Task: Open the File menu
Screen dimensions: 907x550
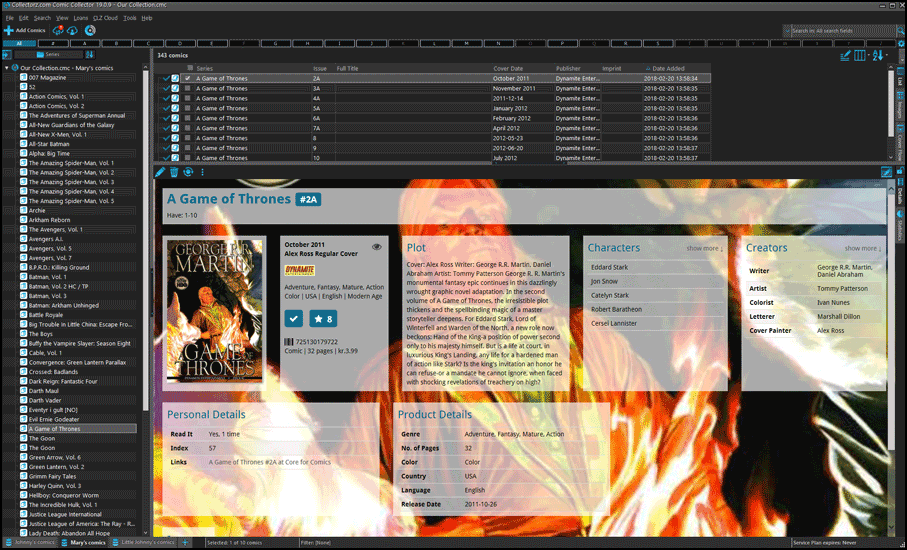Action: pos(9,18)
